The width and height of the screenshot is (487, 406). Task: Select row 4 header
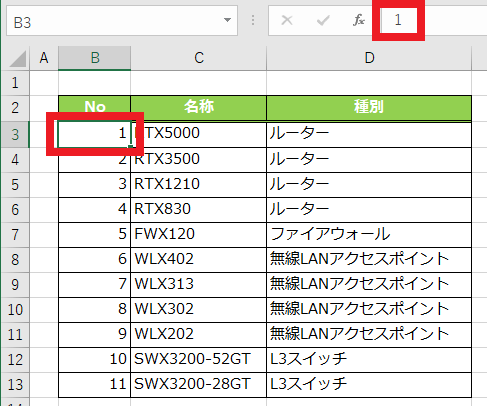[x=15, y=160]
